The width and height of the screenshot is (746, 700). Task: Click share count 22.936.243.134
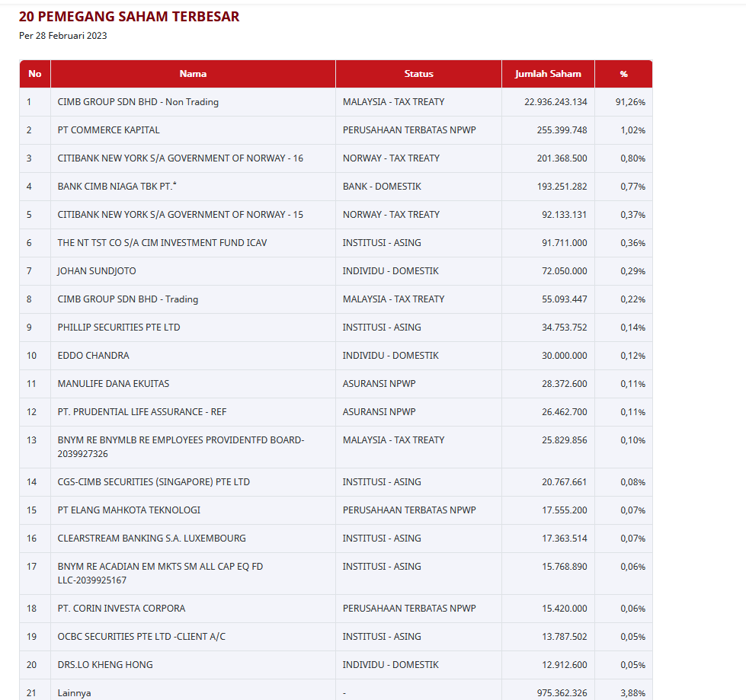point(555,102)
